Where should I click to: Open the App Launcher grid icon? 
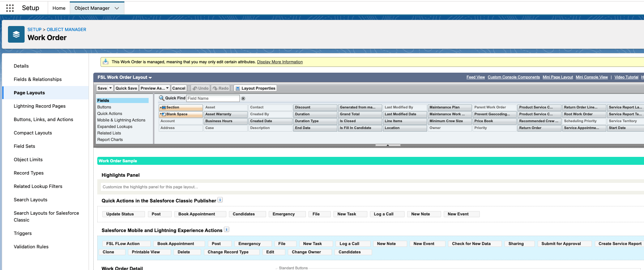tap(10, 8)
